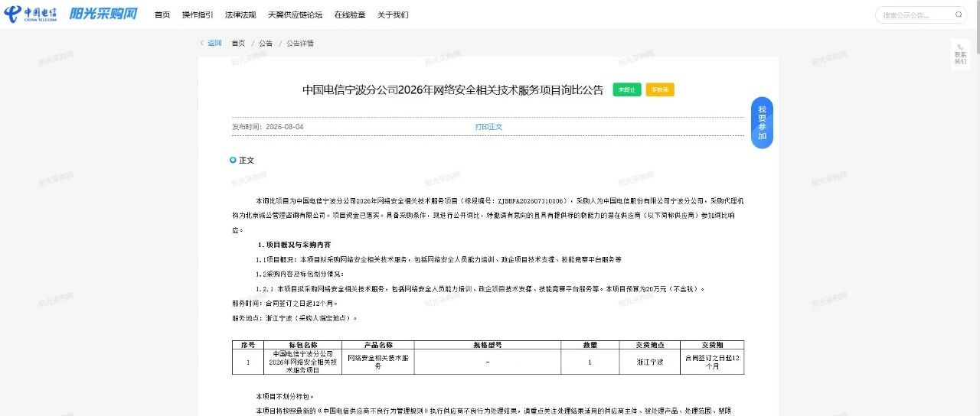Click the 数量 table header
The width and height of the screenshot is (980, 416).
coord(590,345)
